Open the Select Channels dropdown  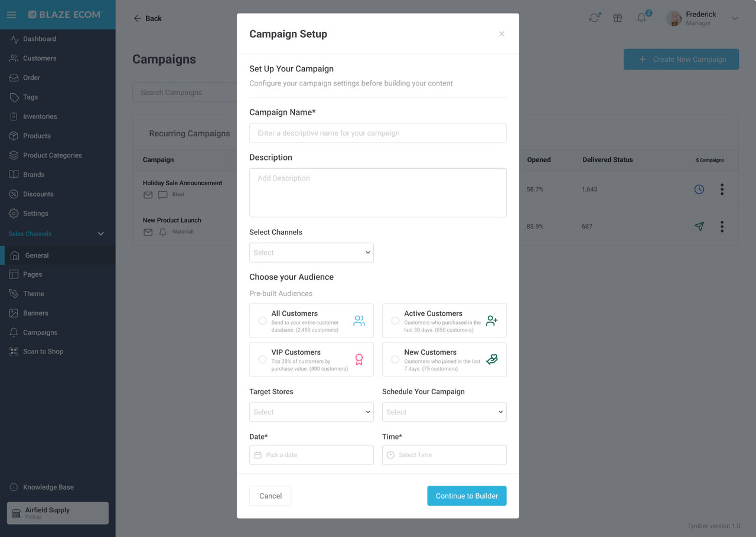tap(311, 253)
